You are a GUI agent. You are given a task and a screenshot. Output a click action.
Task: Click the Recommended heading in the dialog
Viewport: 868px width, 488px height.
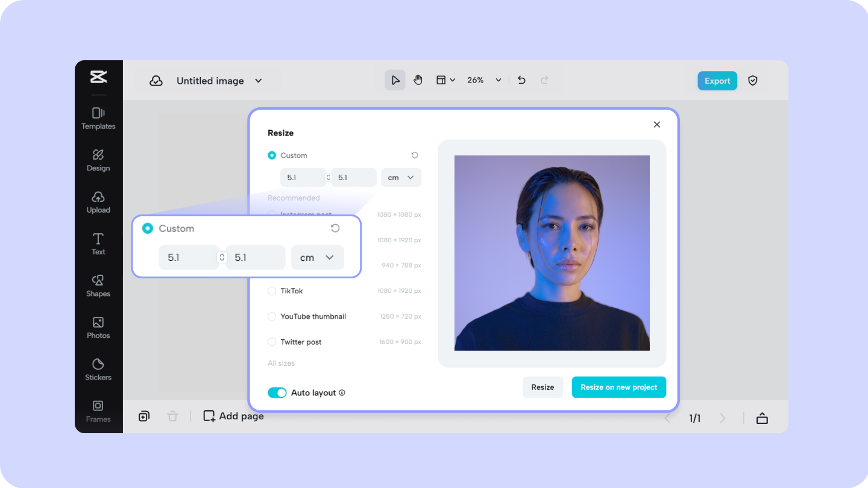click(294, 198)
